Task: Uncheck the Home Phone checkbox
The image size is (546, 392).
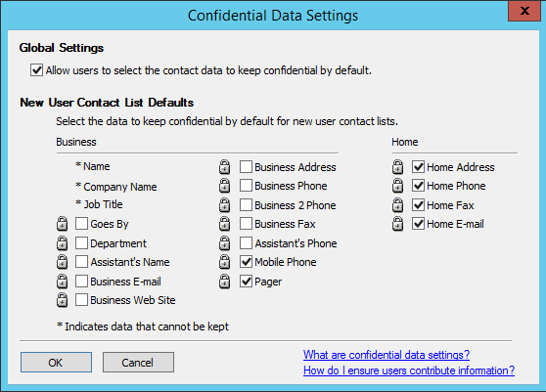Action: (418, 186)
